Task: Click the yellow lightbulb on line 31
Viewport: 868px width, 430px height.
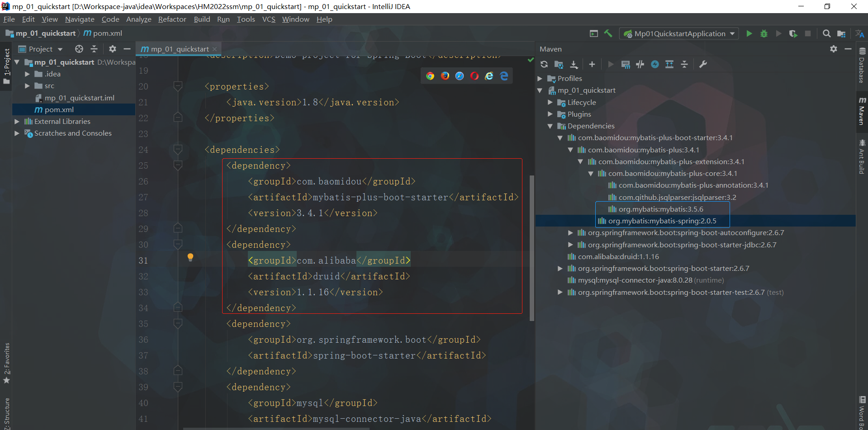Action: click(190, 257)
